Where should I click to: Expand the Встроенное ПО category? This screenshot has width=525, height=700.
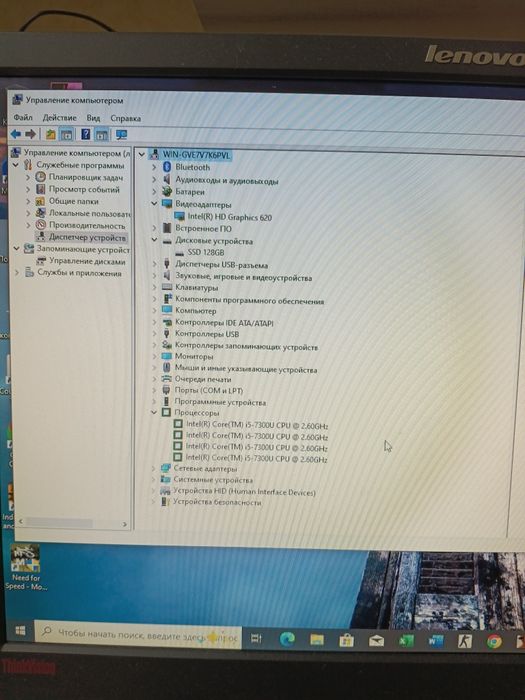pos(154,228)
